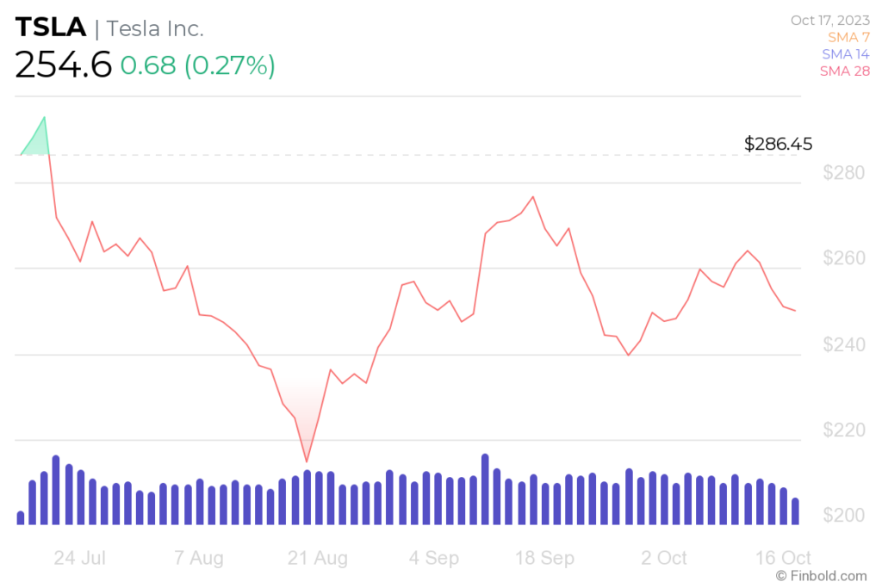Click the 24 Jul x-axis label
Screen dimensions: 882x588
pos(79,558)
